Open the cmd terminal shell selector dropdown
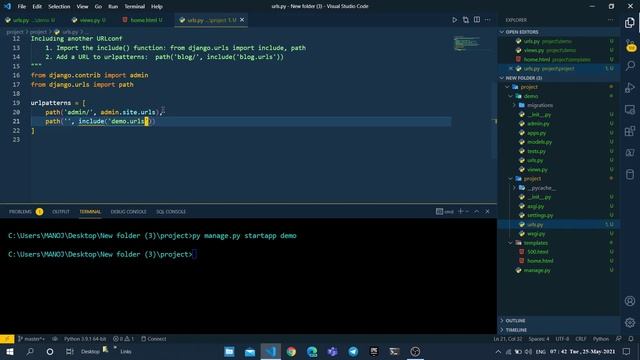Viewport: 640px width, 360px height. tap(467, 211)
